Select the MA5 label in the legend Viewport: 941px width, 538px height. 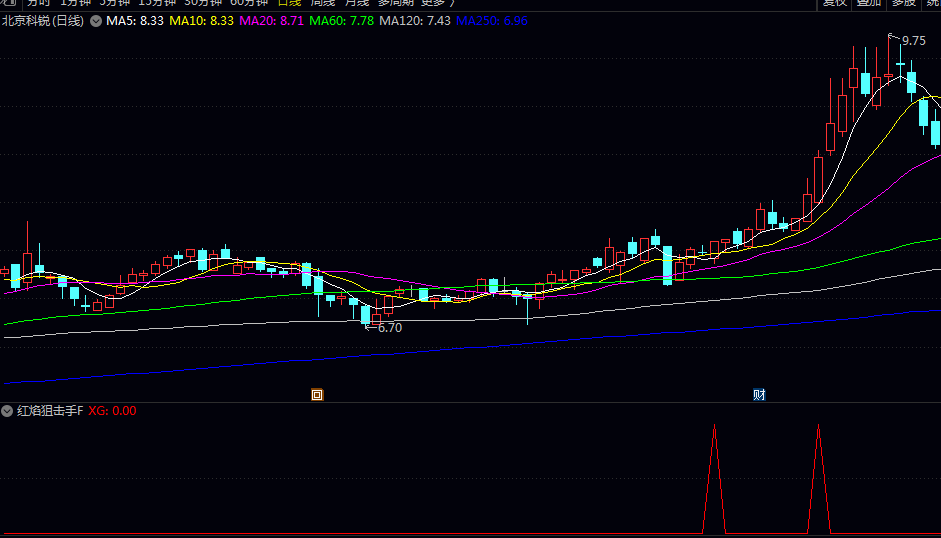click(x=136, y=21)
